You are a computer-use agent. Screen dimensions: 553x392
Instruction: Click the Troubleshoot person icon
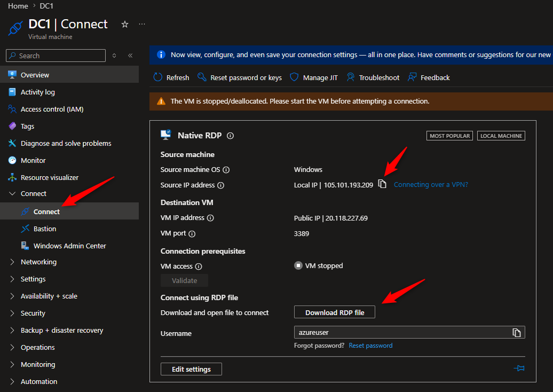(x=350, y=77)
